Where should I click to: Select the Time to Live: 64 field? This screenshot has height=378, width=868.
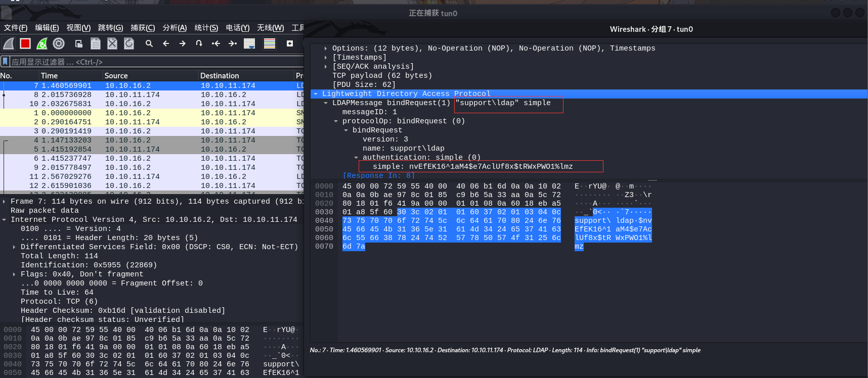(57, 293)
